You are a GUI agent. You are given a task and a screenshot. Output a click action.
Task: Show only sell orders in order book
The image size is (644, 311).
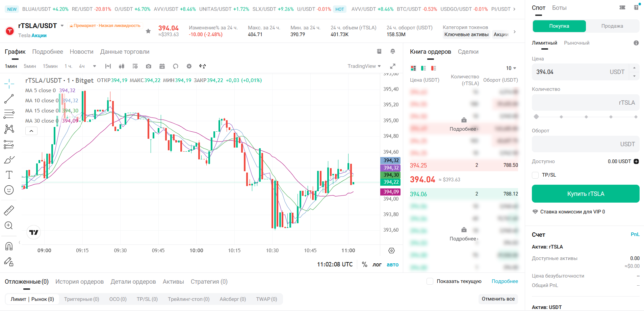click(434, 68)
